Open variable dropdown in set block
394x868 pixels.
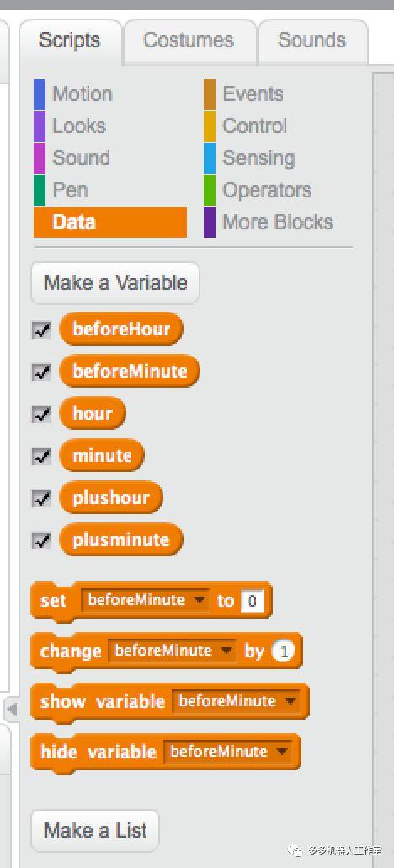[145, 600]
